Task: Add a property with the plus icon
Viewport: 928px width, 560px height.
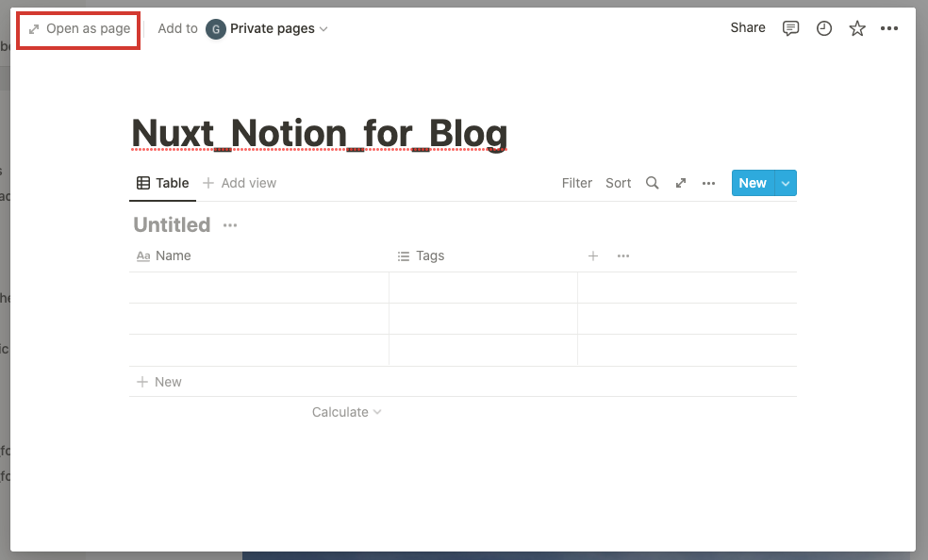Action: (593, 256)
